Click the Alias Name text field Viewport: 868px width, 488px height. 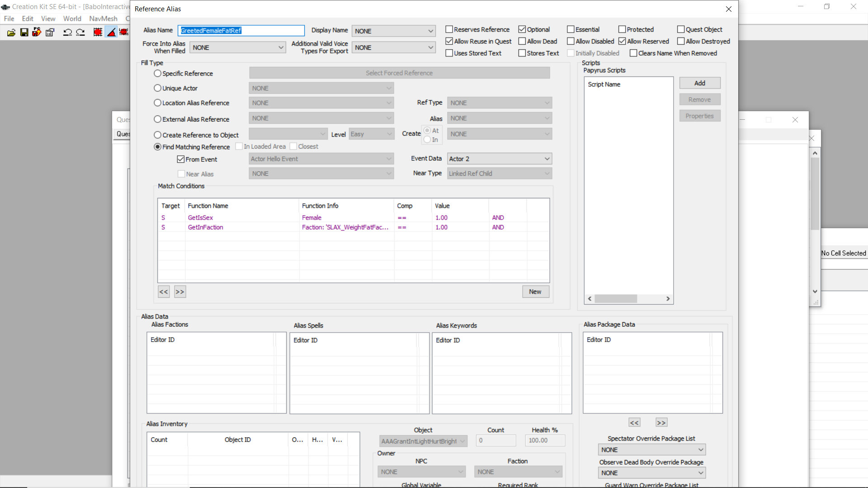click(x=241, y=30)
